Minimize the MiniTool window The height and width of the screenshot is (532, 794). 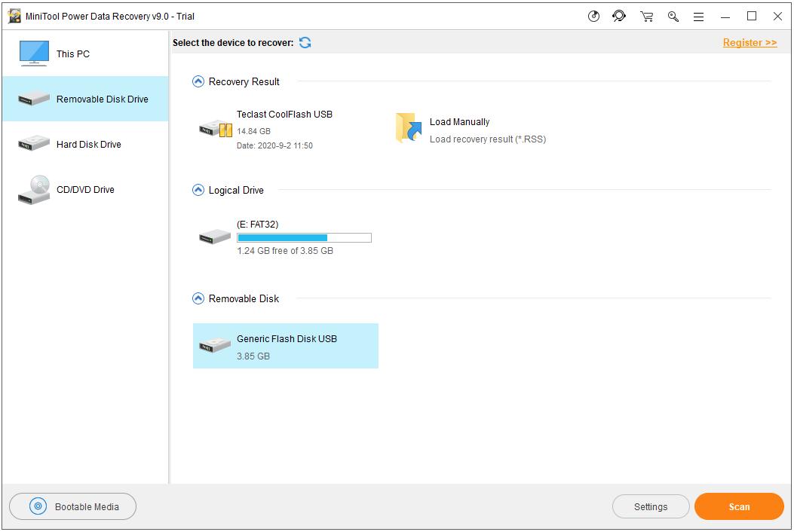pos(725,17)
